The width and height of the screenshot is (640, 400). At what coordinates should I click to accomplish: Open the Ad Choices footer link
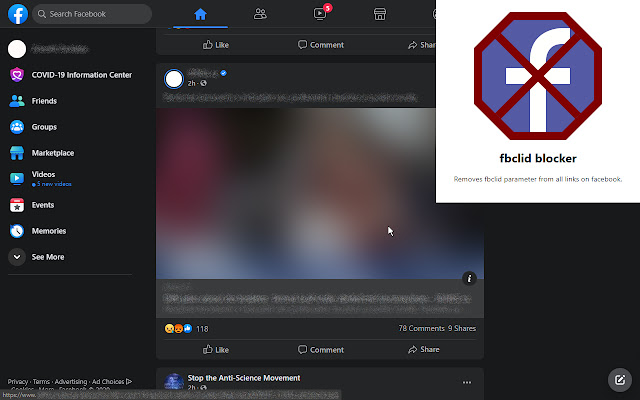[112, 382]
